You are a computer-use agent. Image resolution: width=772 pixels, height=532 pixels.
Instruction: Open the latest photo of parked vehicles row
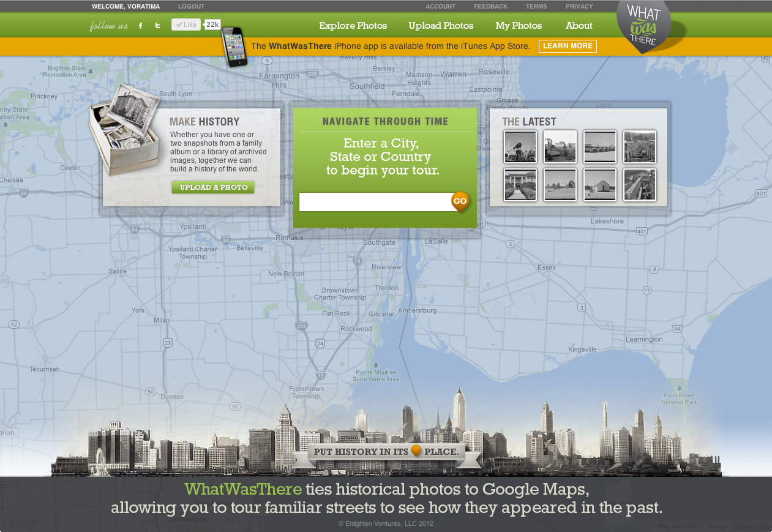[600, 147]
